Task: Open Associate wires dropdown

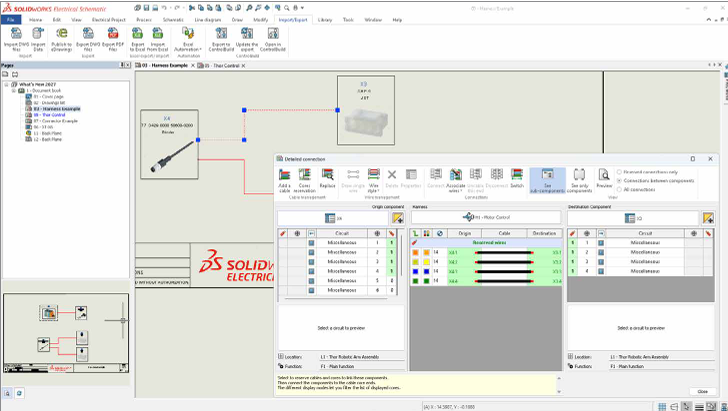Action: [455, 180]
